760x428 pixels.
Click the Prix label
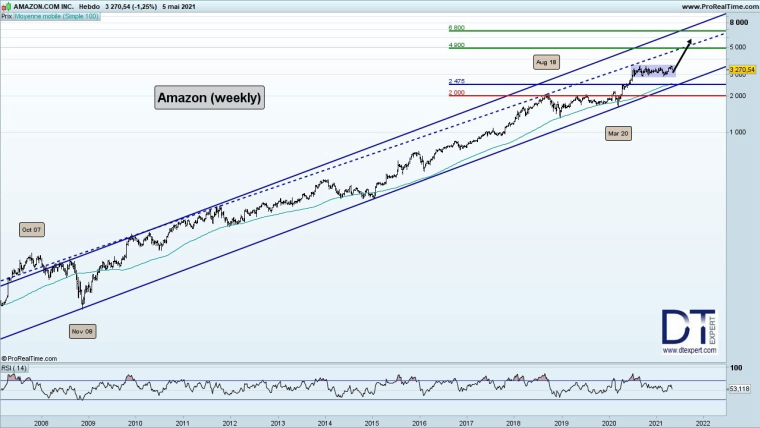coord(7,16)
